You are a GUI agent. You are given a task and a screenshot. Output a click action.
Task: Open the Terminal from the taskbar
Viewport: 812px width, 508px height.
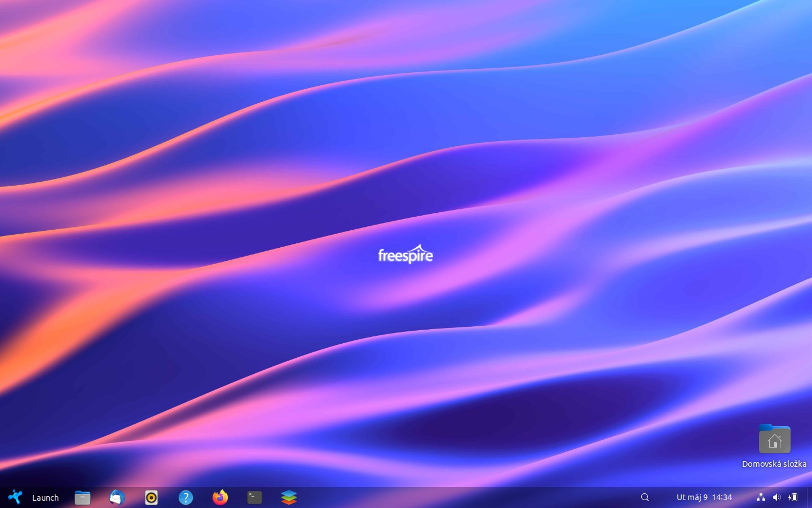(254, 497)
